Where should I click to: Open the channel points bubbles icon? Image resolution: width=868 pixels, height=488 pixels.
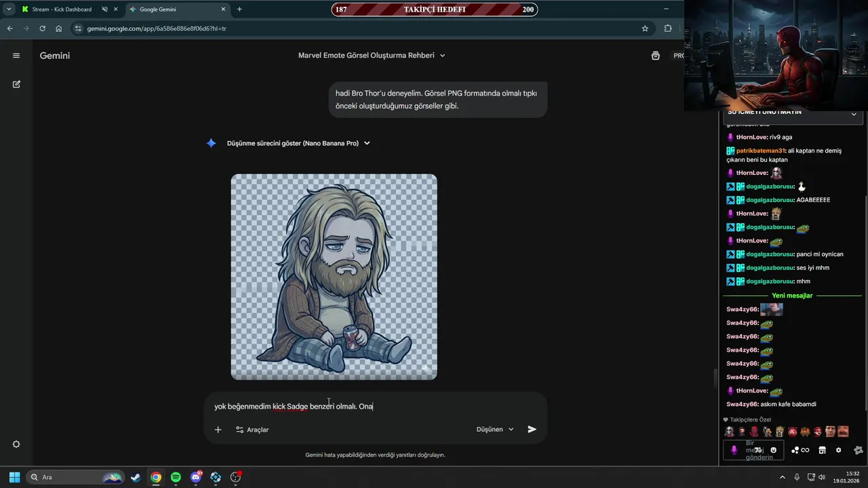point(795,450)
